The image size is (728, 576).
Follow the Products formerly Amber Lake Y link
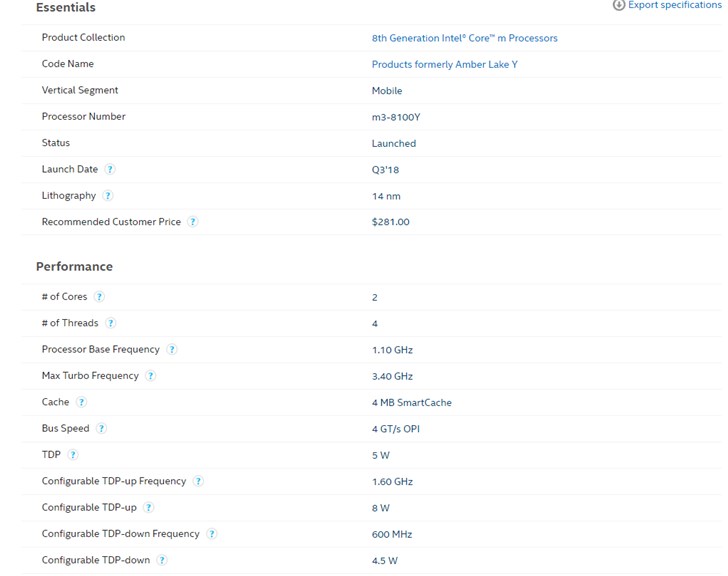pos(444,64)
